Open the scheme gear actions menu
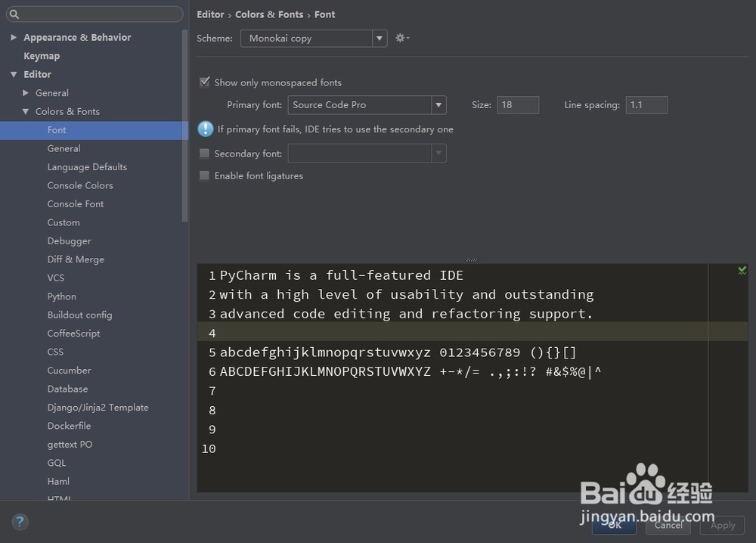This screenshot has height=543, width=756. (x=401, y=38)
